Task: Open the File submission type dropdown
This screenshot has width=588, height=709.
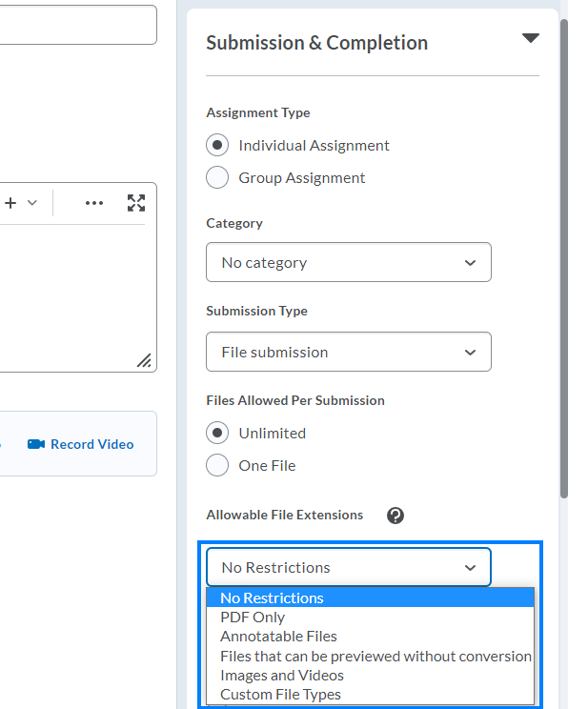Action: click(x=348, y=352)
